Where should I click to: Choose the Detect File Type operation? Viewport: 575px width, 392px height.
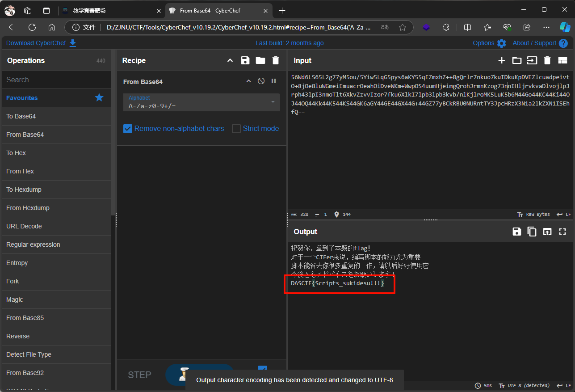click(56, 354)
